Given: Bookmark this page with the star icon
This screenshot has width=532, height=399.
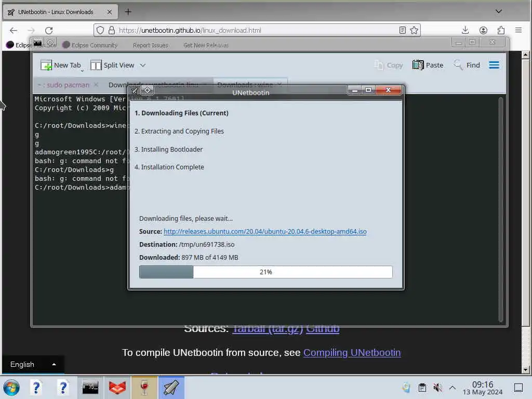Looking at the screenshot, I should 414,30.
